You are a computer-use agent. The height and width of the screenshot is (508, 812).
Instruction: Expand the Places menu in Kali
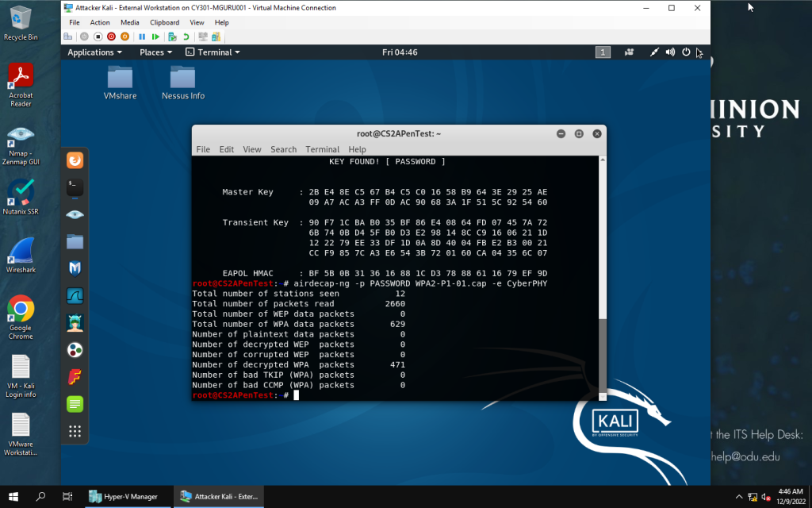pyautogui.click(x=156, y=52)
